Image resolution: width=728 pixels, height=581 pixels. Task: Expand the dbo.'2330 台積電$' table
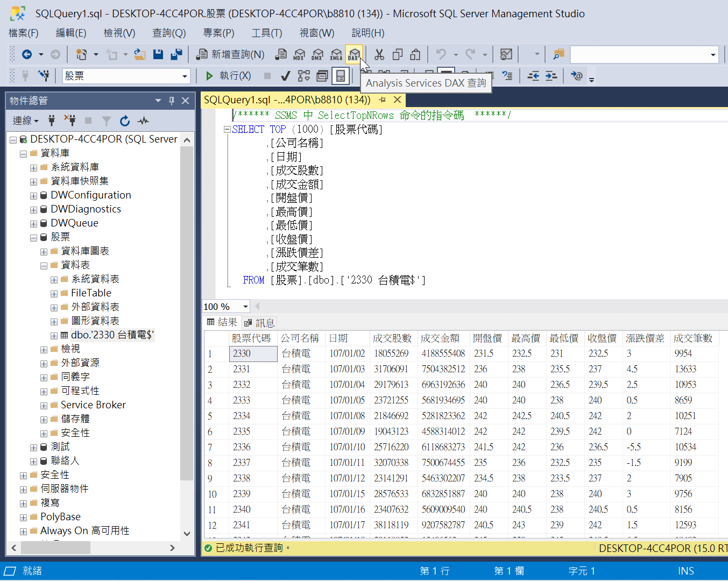(54, 336)
